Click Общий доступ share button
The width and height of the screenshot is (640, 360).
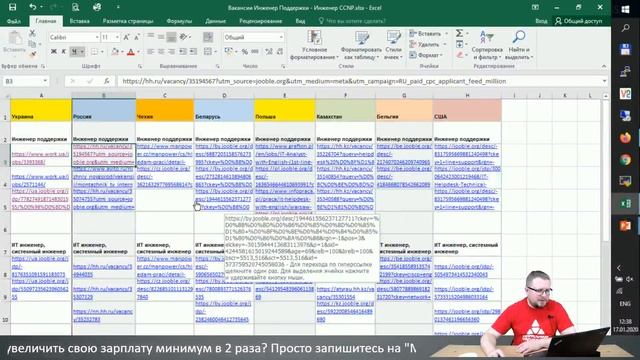(x=579, y=21)
